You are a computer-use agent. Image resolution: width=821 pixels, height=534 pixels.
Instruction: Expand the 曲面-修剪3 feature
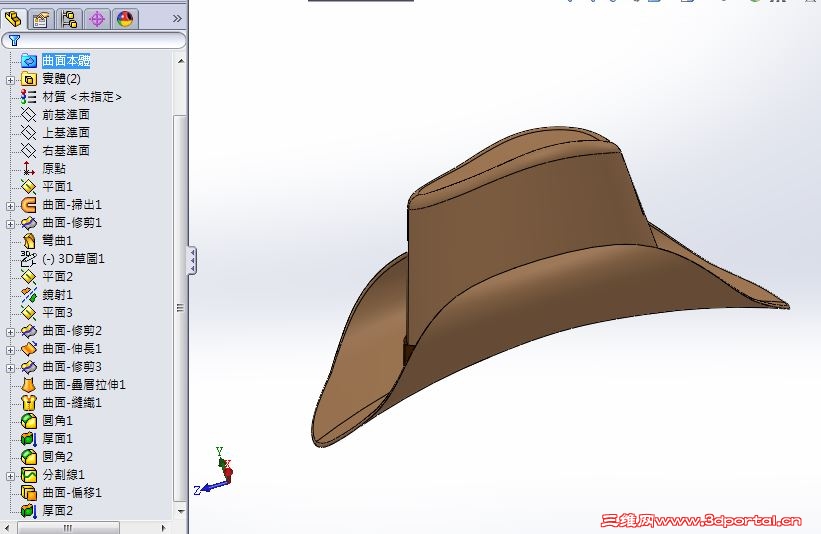pyautogui.click(x=10, y=368)
